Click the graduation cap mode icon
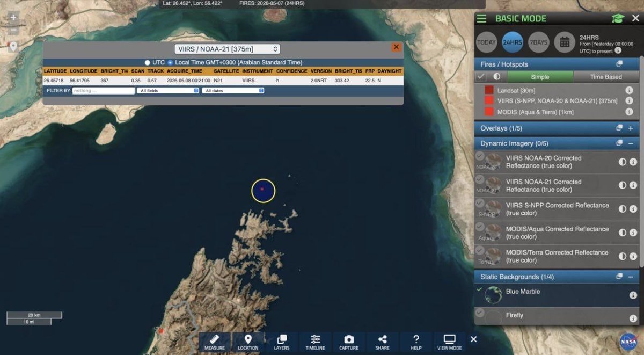 [x=618, y=18]
